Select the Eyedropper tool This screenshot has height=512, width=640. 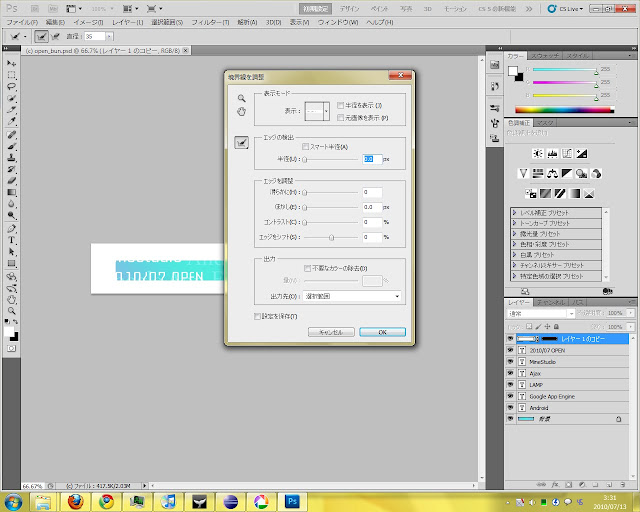[x=11, y=121]
